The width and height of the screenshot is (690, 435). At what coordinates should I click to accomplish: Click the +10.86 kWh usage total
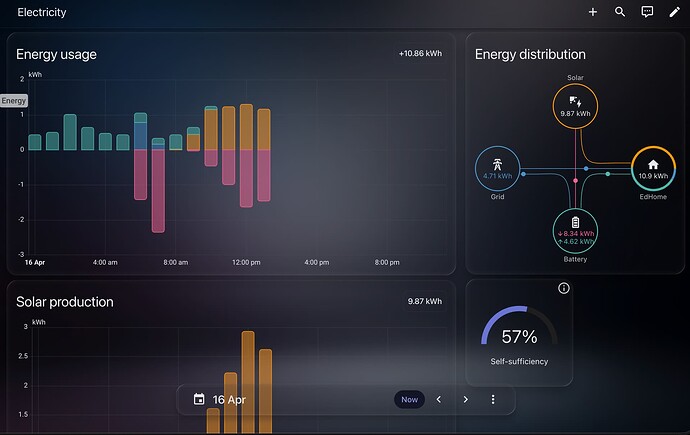click(420, 54)
